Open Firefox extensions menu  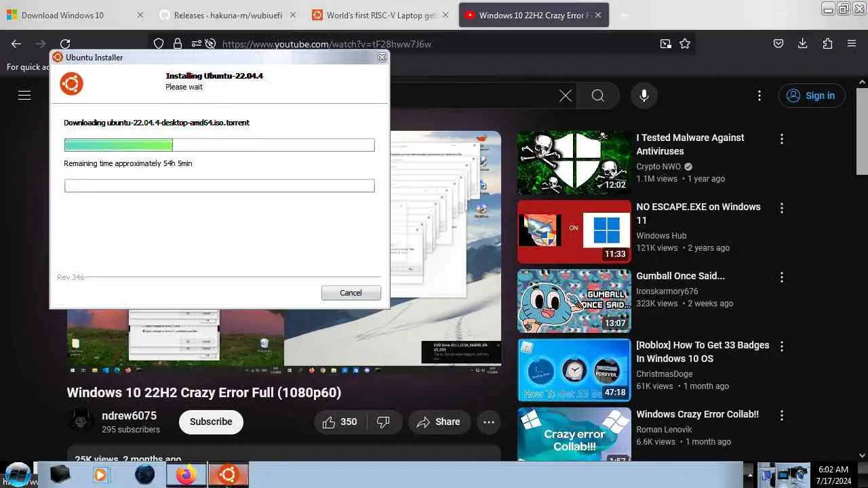click(827, 43)
